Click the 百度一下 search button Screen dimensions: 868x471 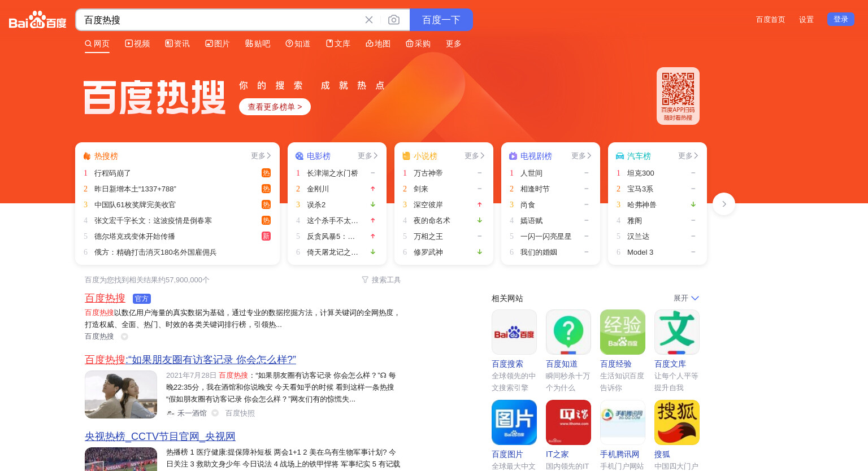coord(441,20)
